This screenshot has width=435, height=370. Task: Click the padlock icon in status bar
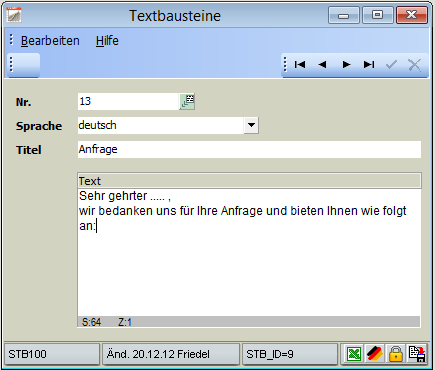click(396, 354)
